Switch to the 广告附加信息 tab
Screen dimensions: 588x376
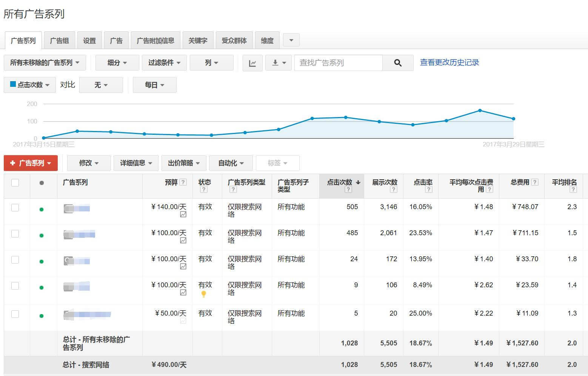point(155,40)
